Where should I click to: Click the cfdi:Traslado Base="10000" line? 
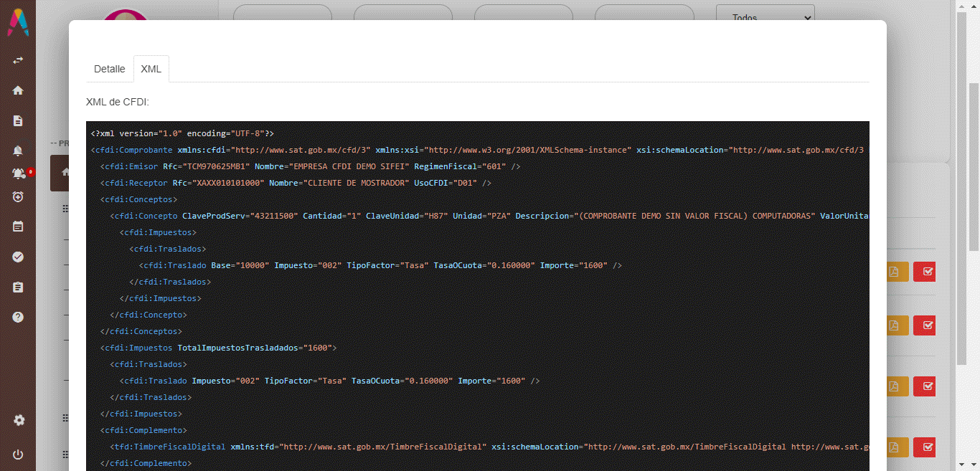(380, 265)
